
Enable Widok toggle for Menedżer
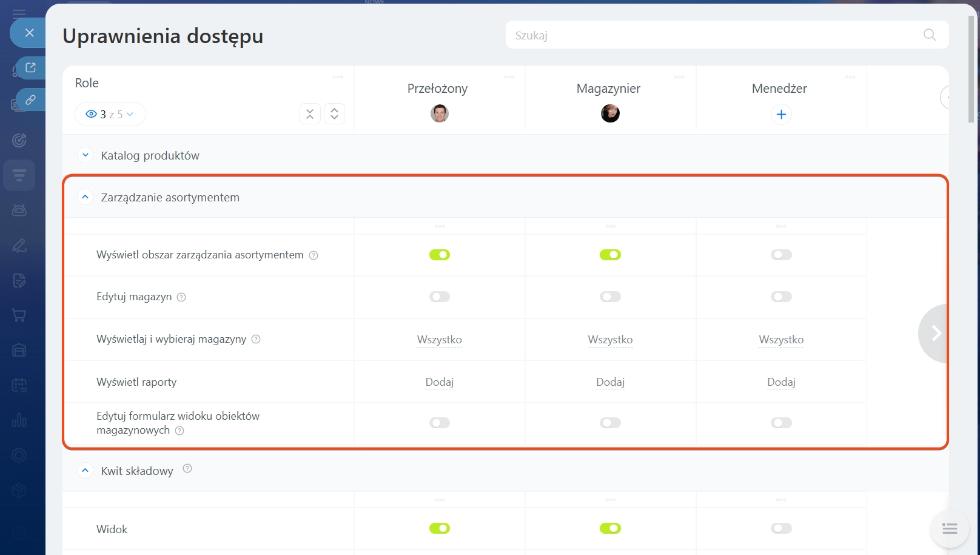781,528
